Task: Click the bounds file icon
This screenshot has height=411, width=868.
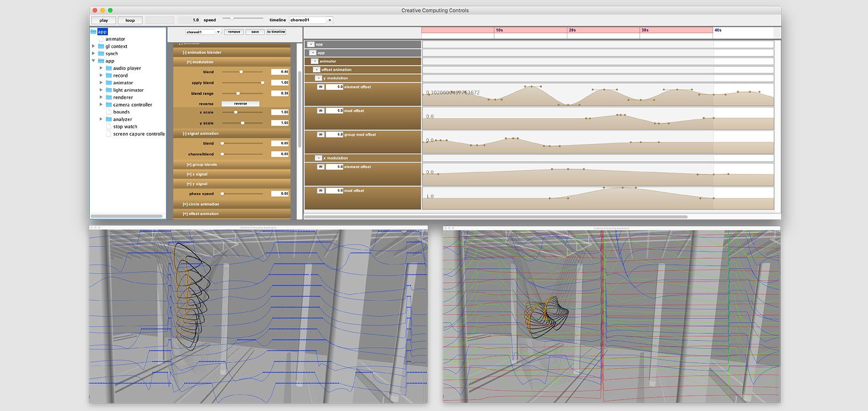Action: (108, 112)
